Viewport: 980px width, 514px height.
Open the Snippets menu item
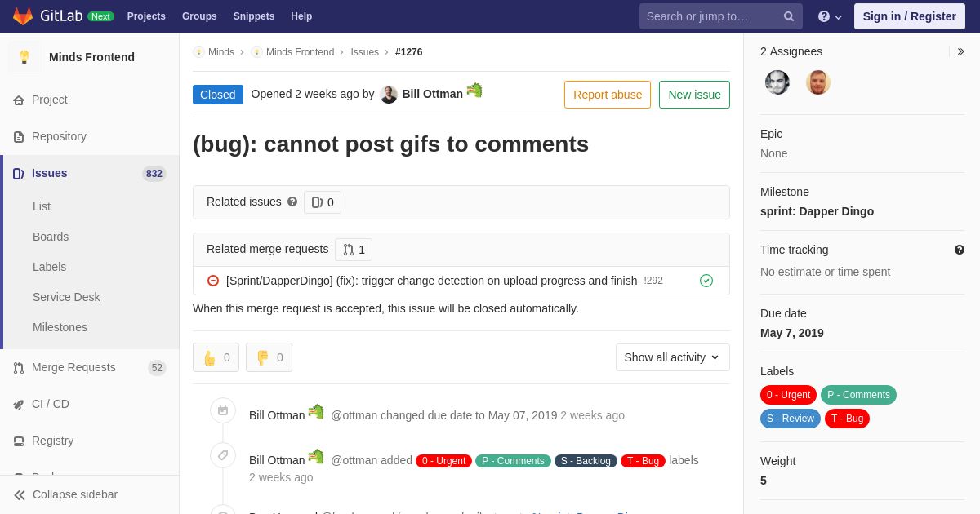254,16
